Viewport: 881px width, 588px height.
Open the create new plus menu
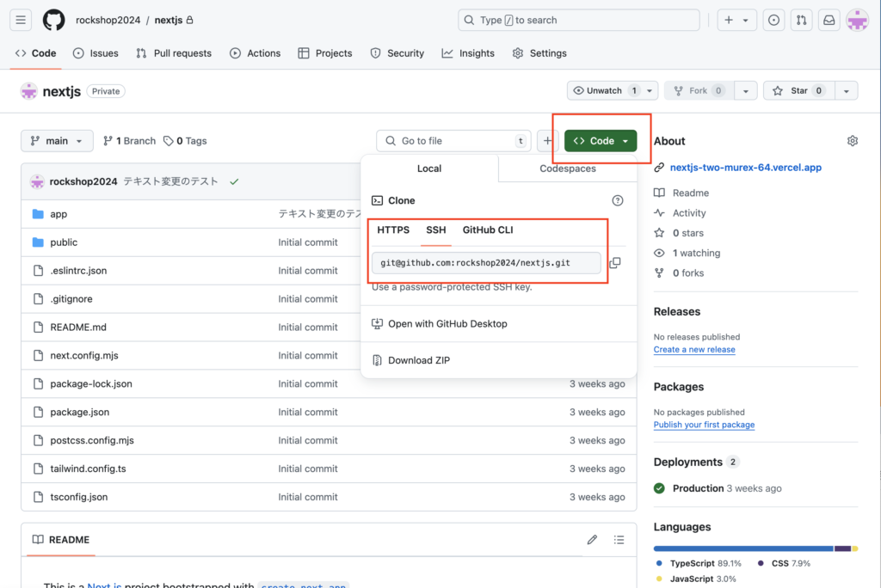click(x=736, y=21)
